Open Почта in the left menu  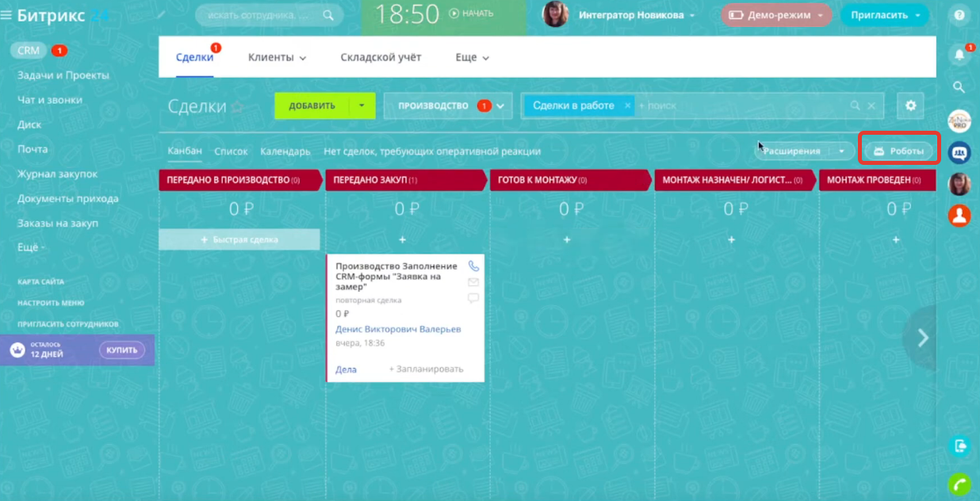tap(33, 149)
